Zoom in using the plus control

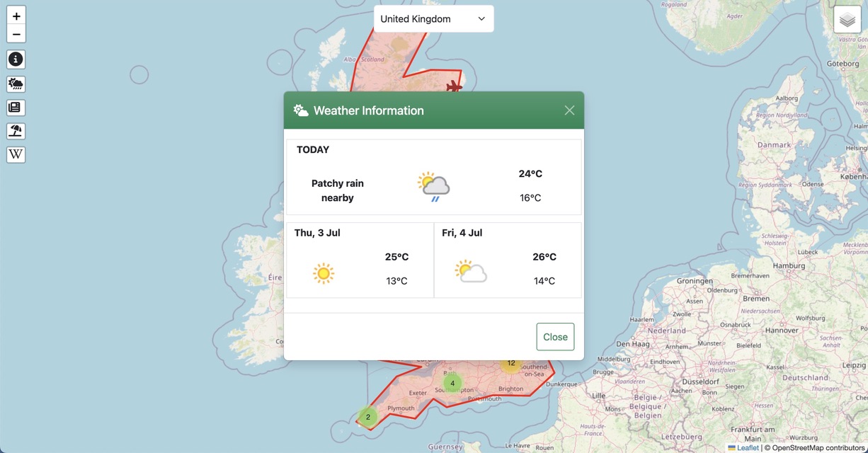(16, 14)
